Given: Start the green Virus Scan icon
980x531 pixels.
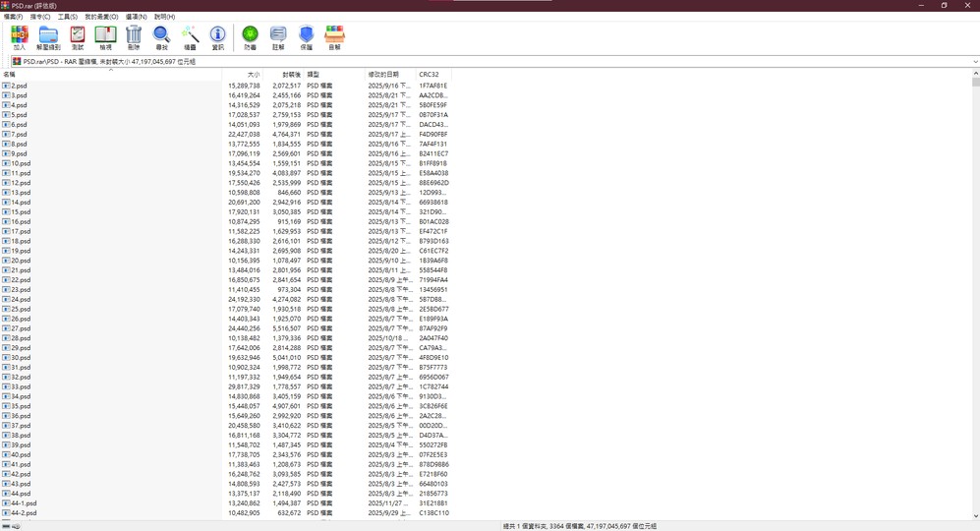Looking at the screenshot, I should pos(250,33).
